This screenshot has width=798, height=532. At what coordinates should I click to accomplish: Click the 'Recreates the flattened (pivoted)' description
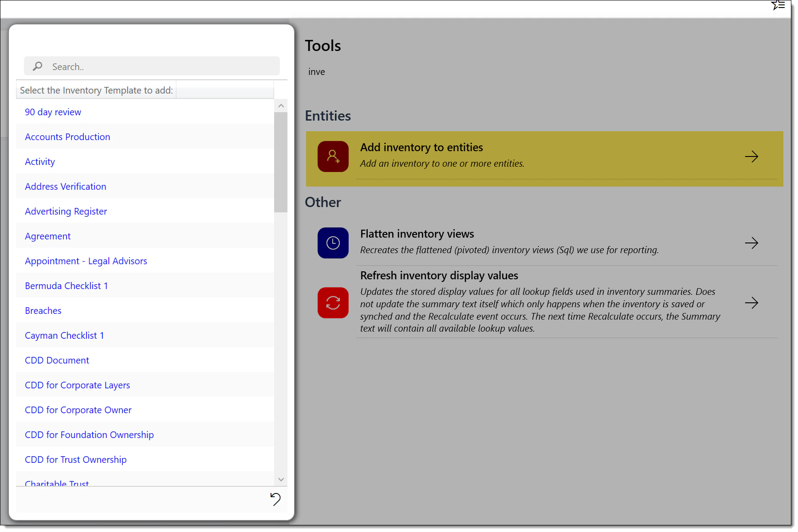point(509,250)
